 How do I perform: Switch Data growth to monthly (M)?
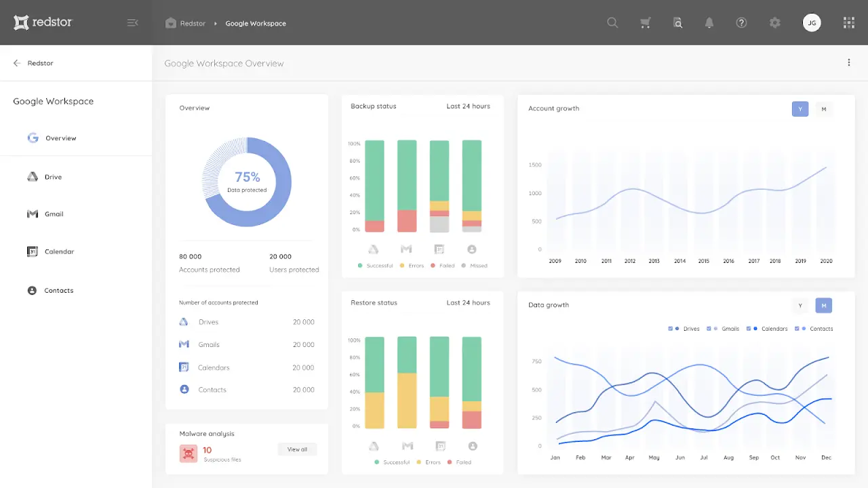[x=824, y=306]
